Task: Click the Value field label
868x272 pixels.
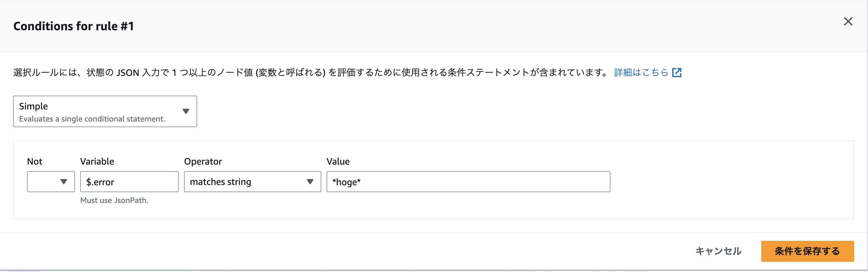Action: point(338,161)
